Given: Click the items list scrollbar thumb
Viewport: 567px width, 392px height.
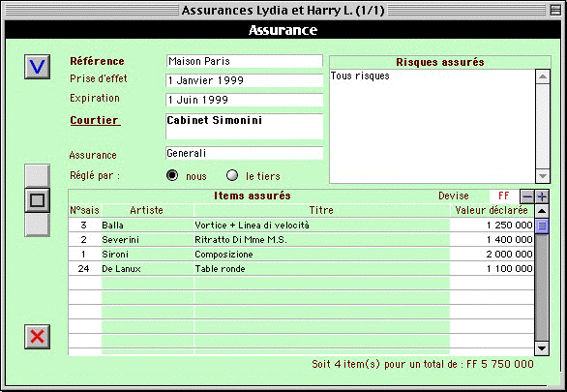Looking at the screenshot, I should (x=542, y=226).
